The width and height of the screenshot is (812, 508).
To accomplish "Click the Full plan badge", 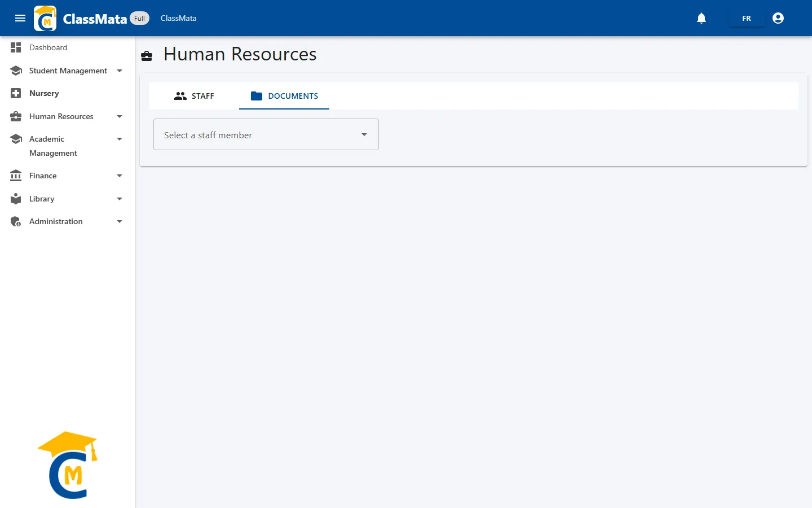I will point(140,18).
